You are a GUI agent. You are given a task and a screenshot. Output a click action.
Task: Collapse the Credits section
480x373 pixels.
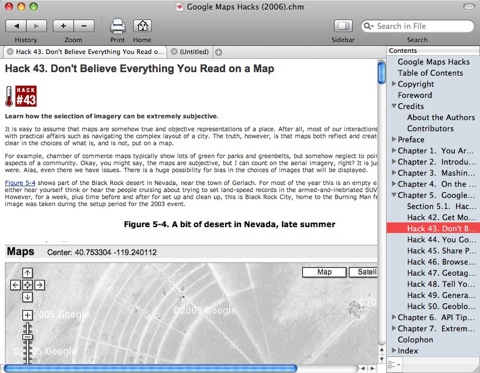[394, 106]
